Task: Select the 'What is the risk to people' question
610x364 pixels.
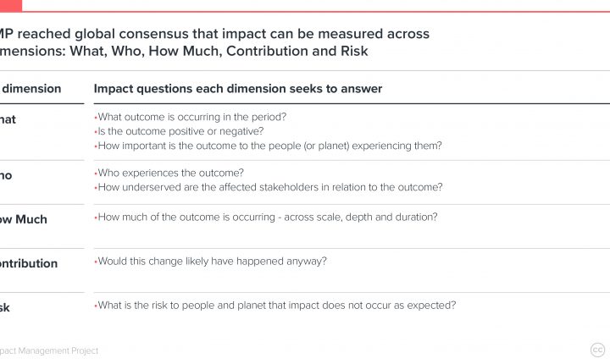Action: [275, 306]
